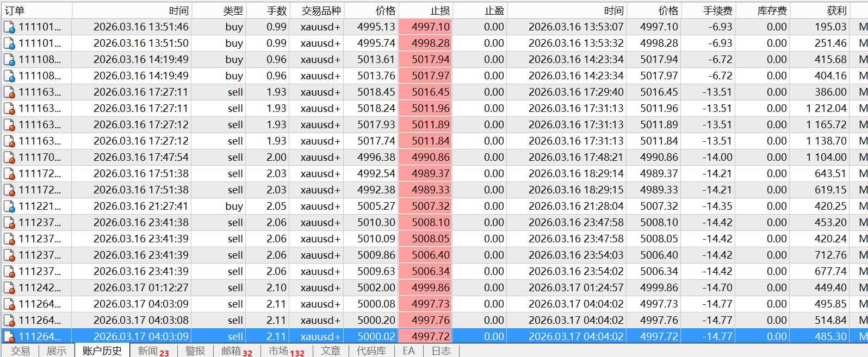Pick order icon in row priced 5010.09
The image size is (868, 357).
click(x=9, y=239)
